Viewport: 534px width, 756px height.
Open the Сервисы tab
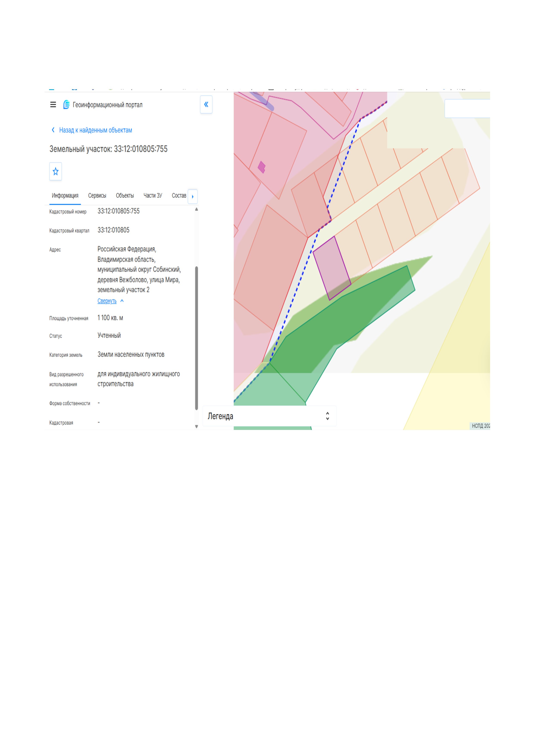97,196
